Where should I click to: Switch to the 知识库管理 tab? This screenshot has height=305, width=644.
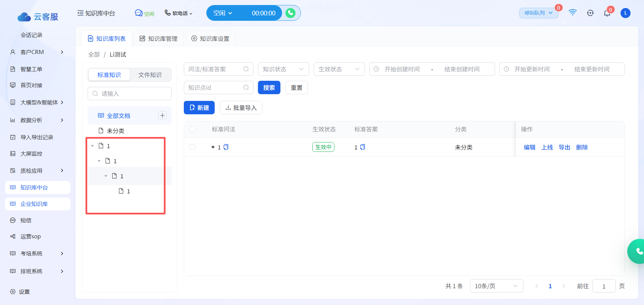click(158, 39)
